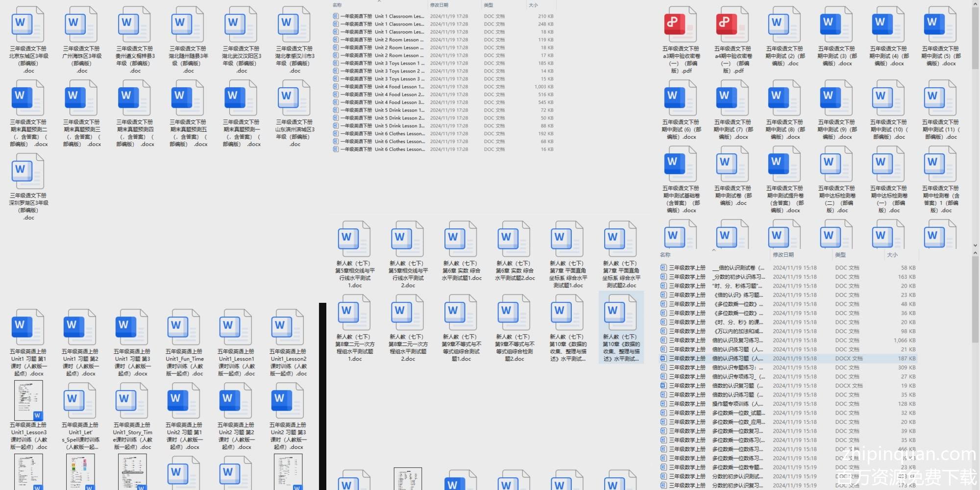The image size is (980, 490).
Task: Select the highlighted 187 KB DOCX row
Action: [784, 358]
